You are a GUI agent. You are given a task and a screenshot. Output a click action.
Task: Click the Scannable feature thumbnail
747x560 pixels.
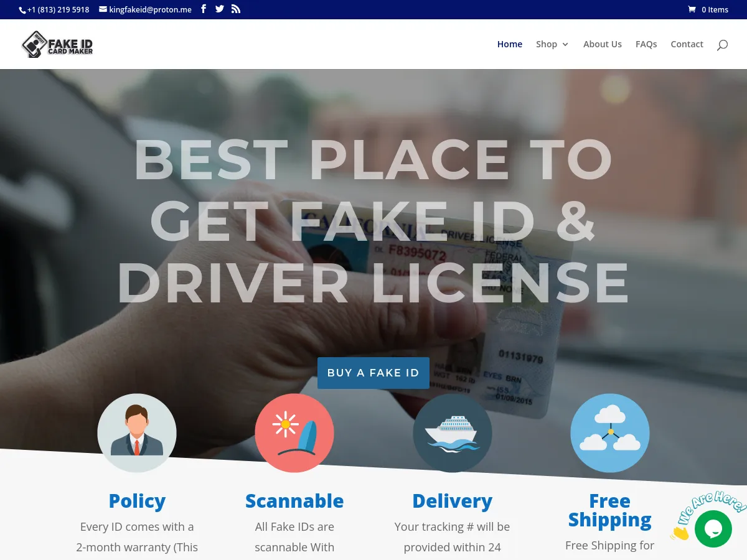coord(294,432)
